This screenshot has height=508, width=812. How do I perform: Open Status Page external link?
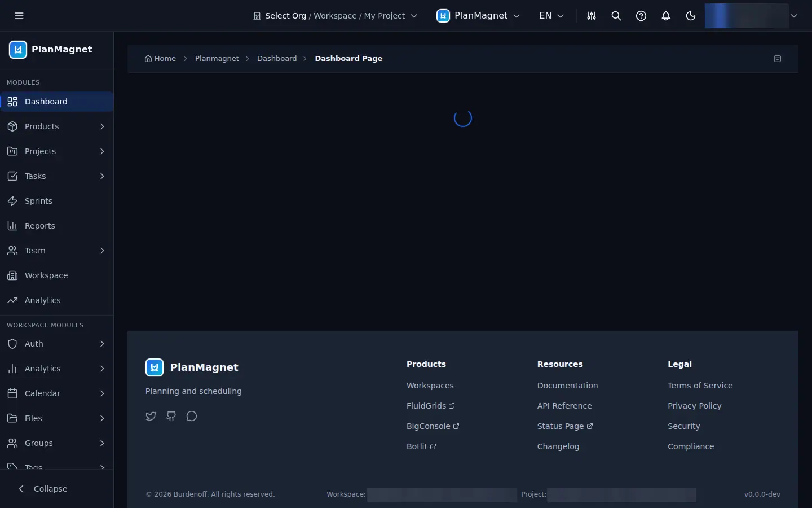[x=565, y=426]
